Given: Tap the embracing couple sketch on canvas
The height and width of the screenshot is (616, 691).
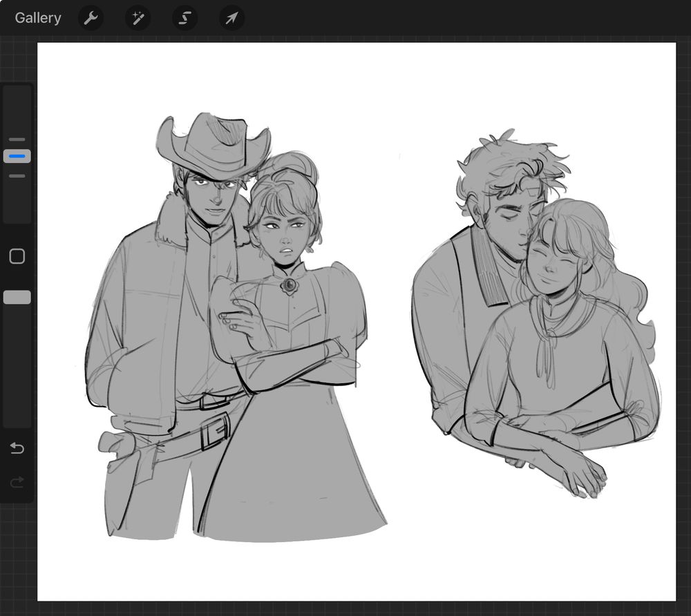Looking at the screenshot, I should 535,314.
